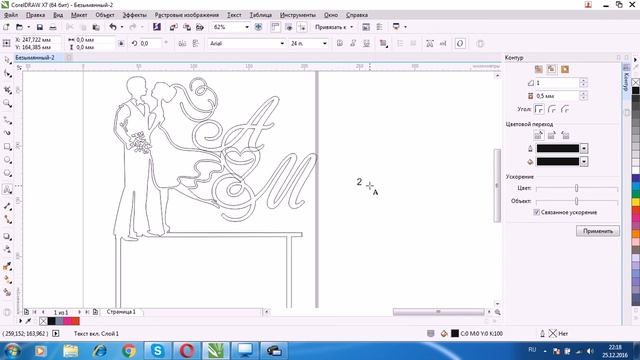Uncheck the Связанное ускорение checkbox

[537, 212]
